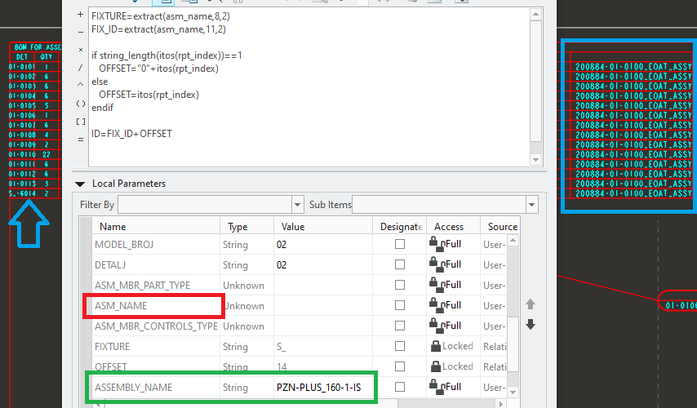
Task: Toggle Designate checkbox for FIXTURE
Action: click(x=400, y=346)
